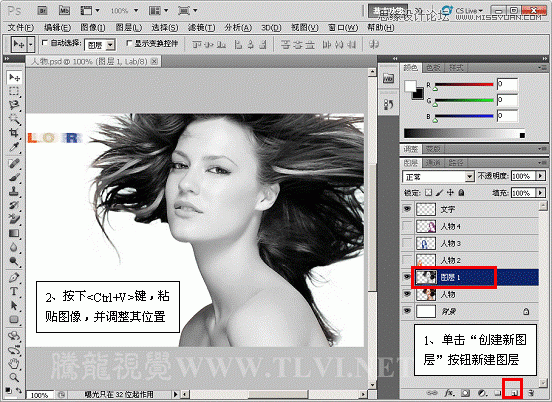Viewport: 552px width, 402px height.
Task: Open the Move tool preset picker arrow
Action: [x=31, y=45]
